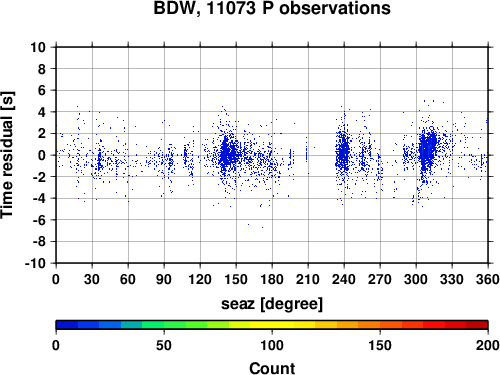Screen dimensions: 500x375
Task: Click the 150 tick label on the seaz axis
Action: (236, 279)
